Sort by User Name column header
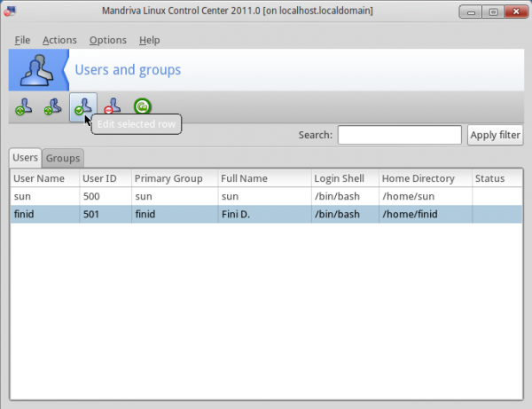Screen dimensions: 532x409 [45, 178]
